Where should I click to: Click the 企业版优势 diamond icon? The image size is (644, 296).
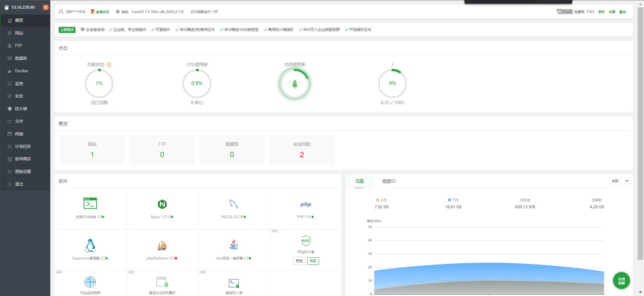coord(83,30)
